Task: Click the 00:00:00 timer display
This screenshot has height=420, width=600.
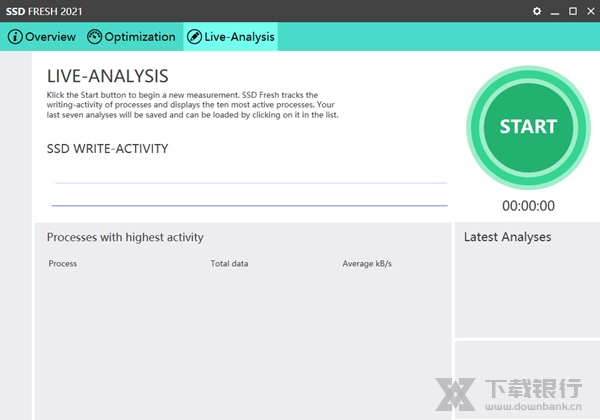Action: click(528, 206)
